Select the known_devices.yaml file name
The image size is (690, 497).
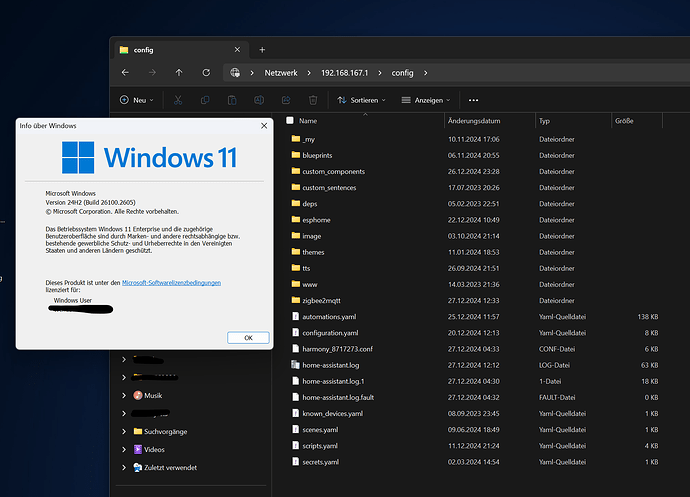coord(332,413)
